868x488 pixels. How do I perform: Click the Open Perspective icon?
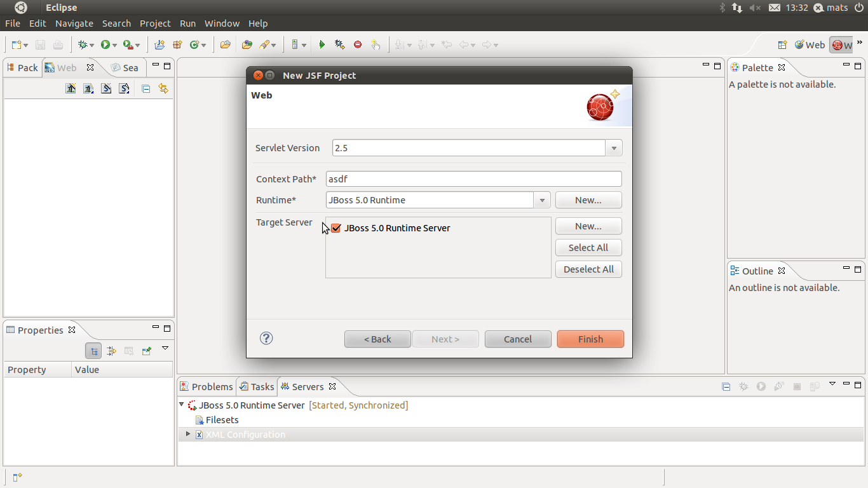point(782,44)
